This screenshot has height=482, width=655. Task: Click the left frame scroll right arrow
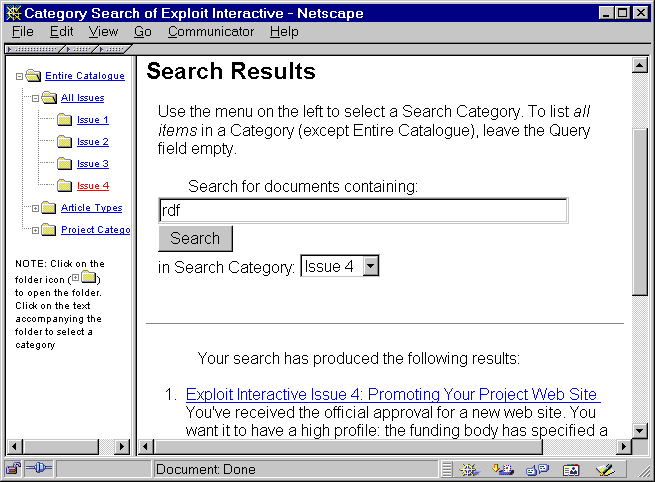click(x=122, y=446)
